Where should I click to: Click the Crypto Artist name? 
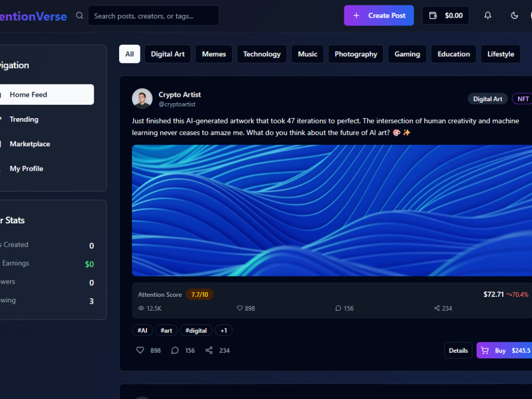pos(179,95)
